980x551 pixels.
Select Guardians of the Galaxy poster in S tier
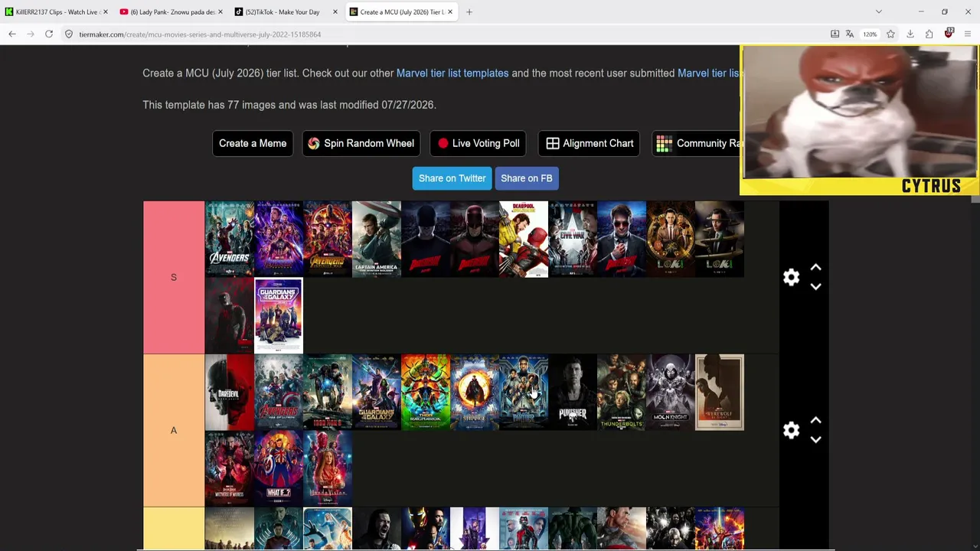point(279,315)
